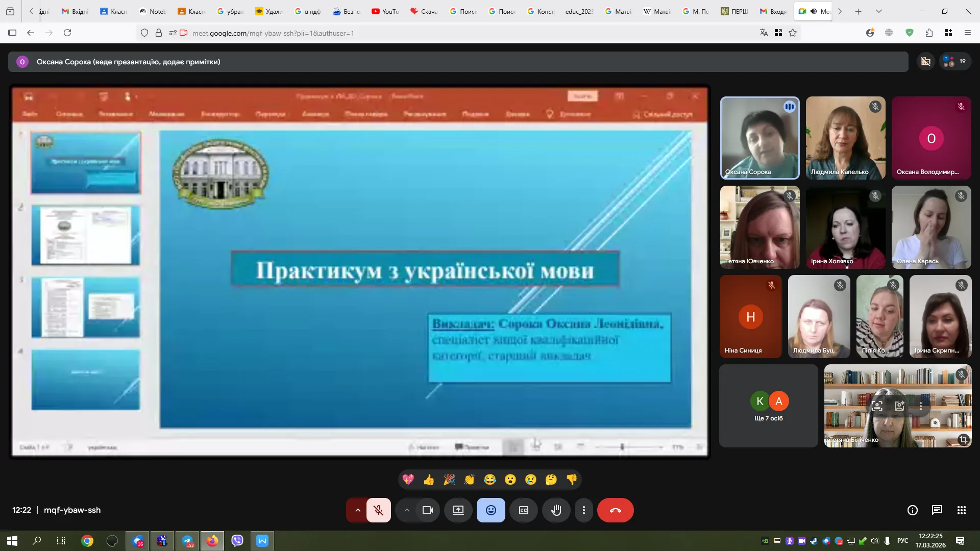
Task: Toggle the camera on or off
Action: point(428,510)
